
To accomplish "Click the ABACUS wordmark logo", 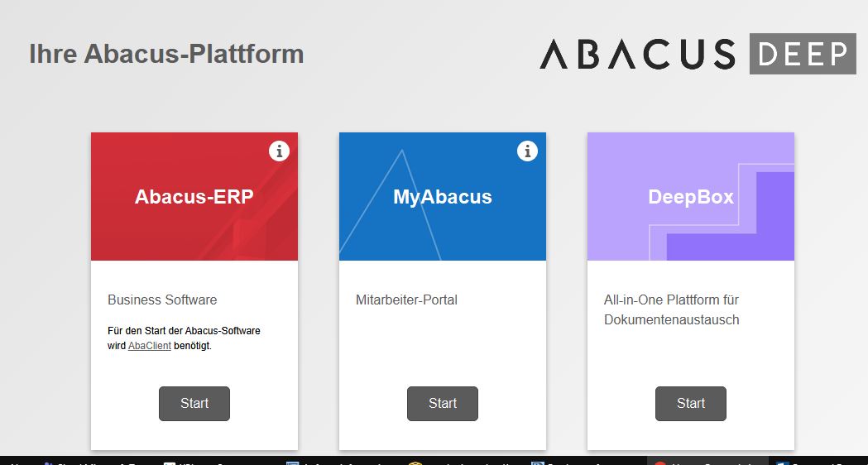I will tap(637, 55).
